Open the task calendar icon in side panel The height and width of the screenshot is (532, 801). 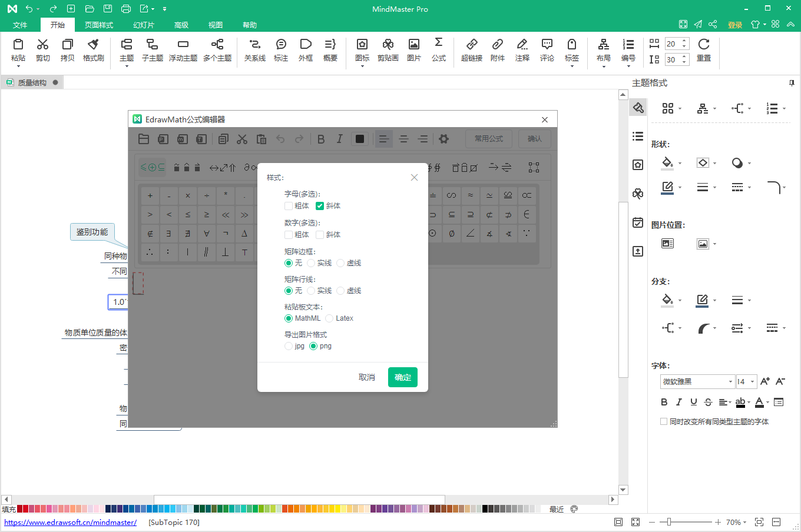[638, 222]
